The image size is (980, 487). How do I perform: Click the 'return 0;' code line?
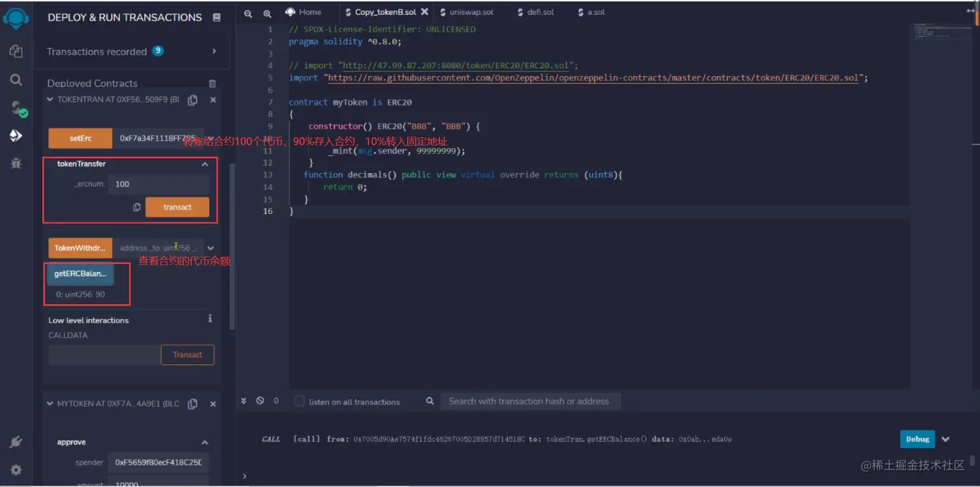(x=345, y=187)
